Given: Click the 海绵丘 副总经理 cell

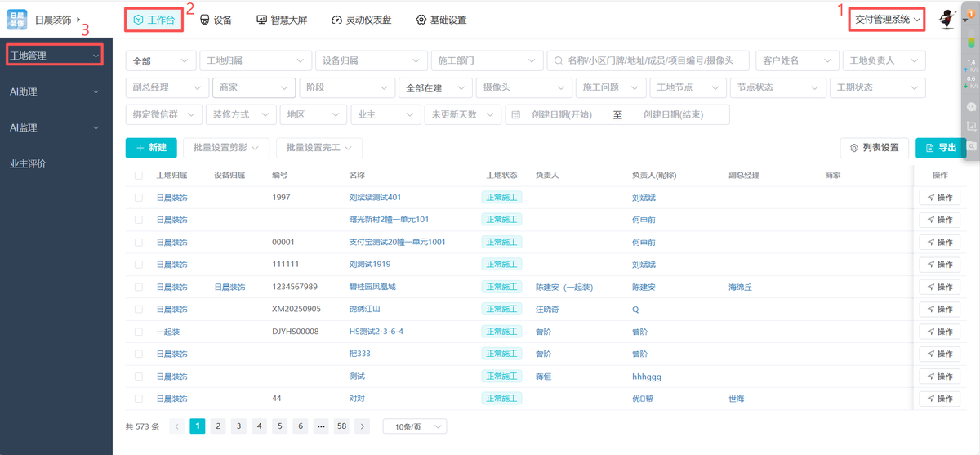Looking at the screenshot, I should [x=740, y=288].
